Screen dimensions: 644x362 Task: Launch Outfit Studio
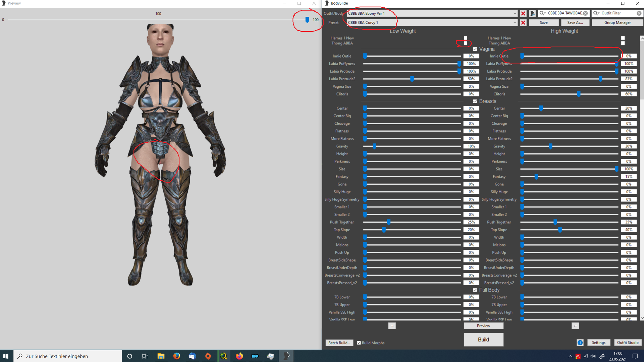[x=628, y=343]
